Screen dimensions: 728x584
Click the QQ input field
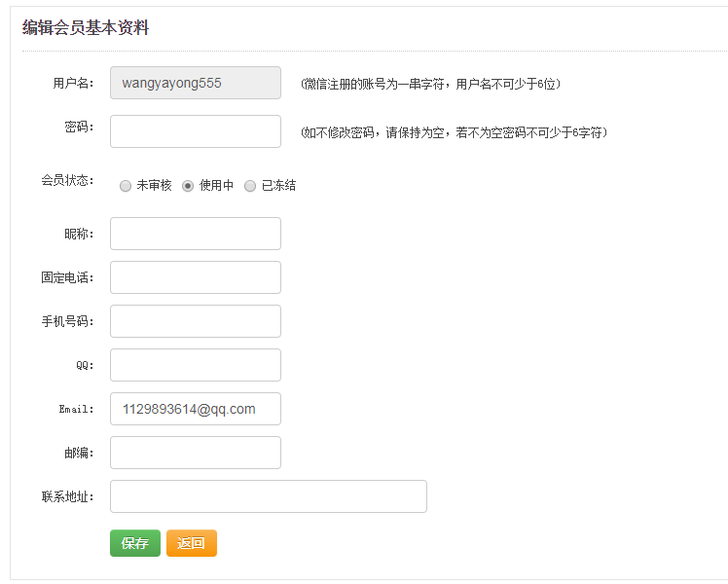click(196, 365)
